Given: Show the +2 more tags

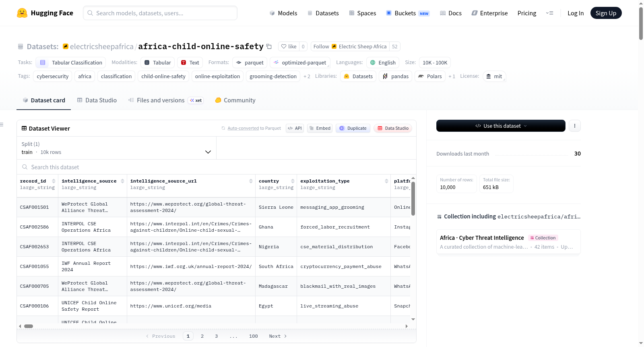Looking at the screenshot, I should point(307,76).
